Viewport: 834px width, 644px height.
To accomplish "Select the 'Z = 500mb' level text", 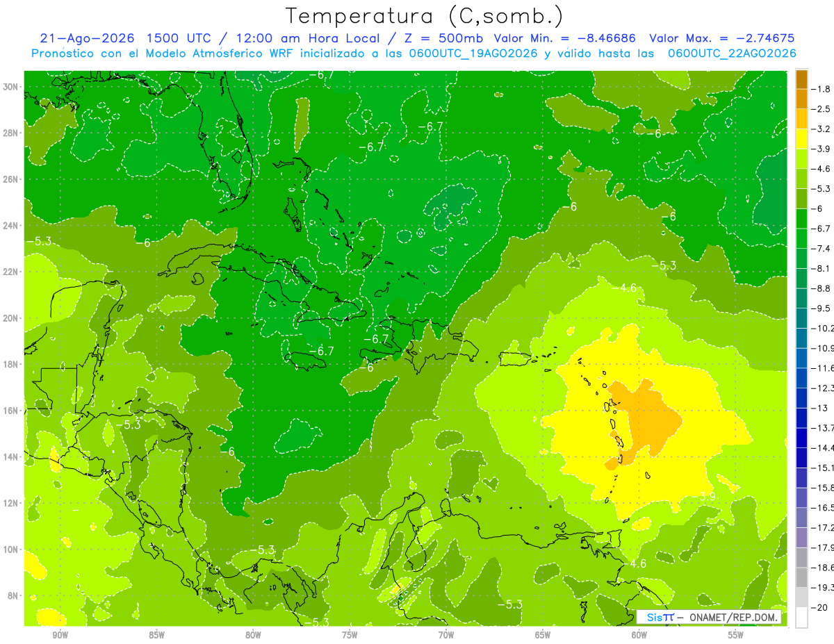I will pyautogui.click(x=445, y=38).
